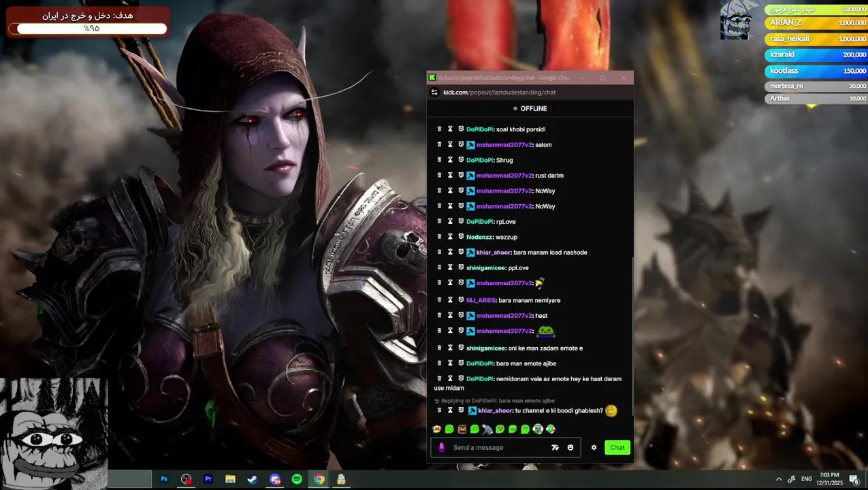Ban shield on 'bara manam load nashode' row
Image resolution: width=868 pixels, height=490 pixels.
(x=461, y=252)
